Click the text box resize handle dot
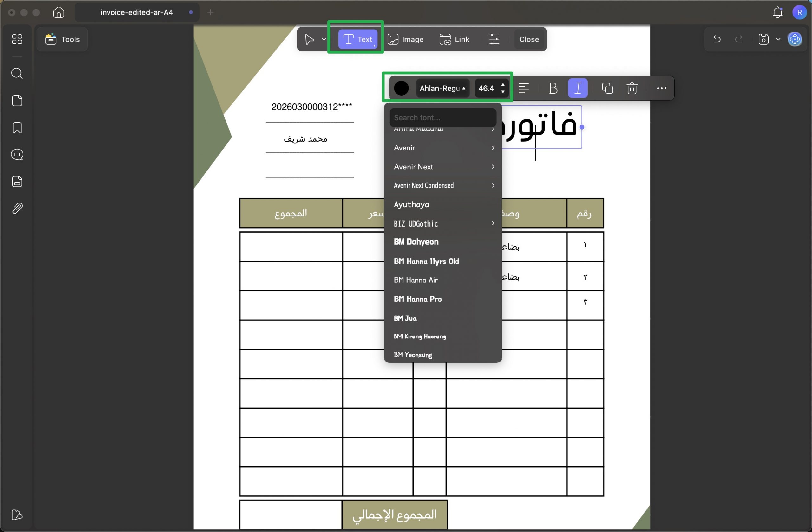 tap(582, 127)
